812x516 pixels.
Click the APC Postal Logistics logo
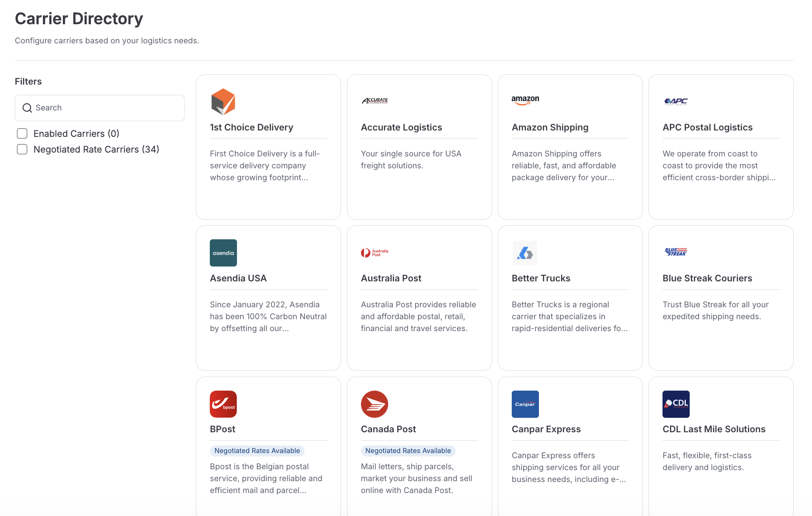coord(676,101)
